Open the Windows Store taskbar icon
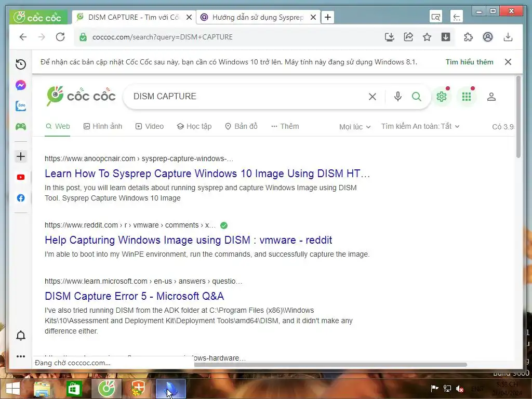The image size is (532, 399). (x=74, y=389)
